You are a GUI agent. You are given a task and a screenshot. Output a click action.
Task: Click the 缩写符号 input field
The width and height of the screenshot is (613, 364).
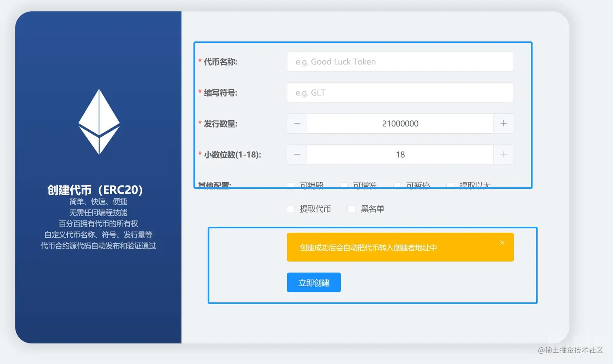click(x=400, y=92)
